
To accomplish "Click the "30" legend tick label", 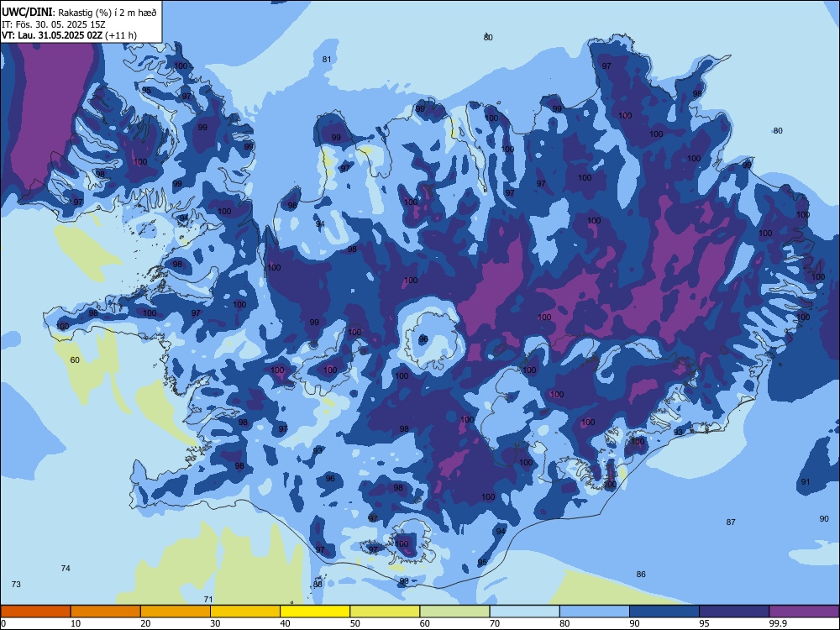I will tap(215, 623).
